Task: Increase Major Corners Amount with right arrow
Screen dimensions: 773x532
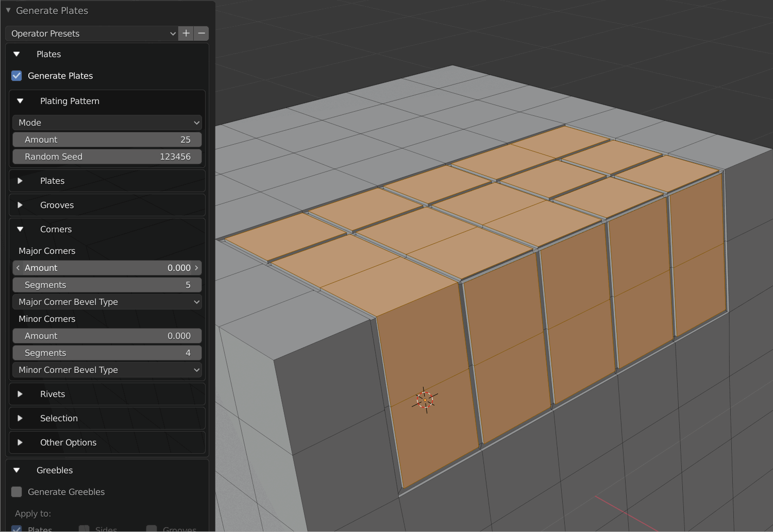Action: 196,268
